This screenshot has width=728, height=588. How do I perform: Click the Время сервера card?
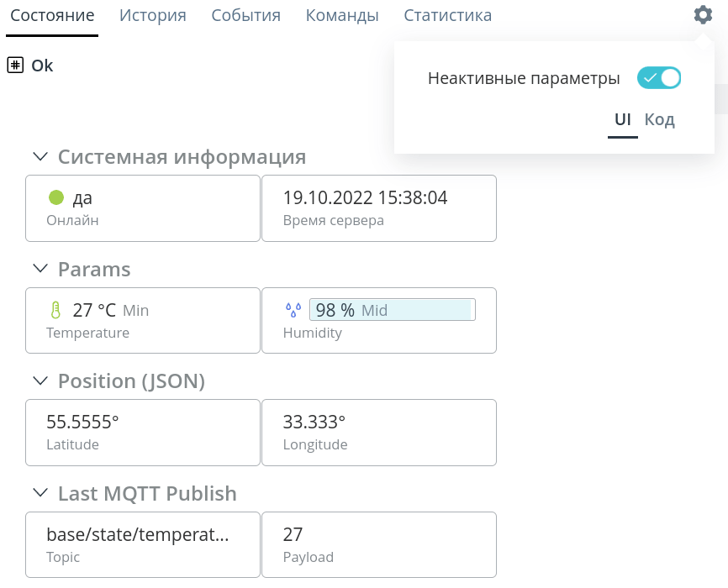pyautogui.click(x=379, y=208)
